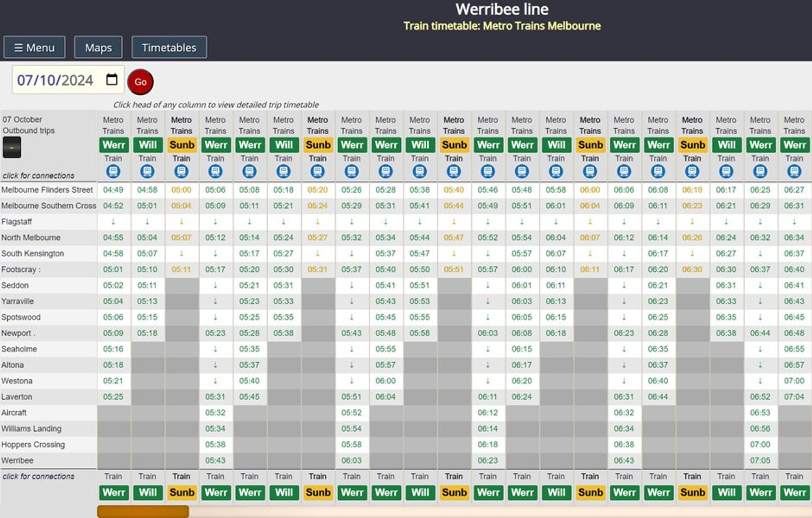Select the North Melbourne station label
812x518 pixels.
(31, 237)
